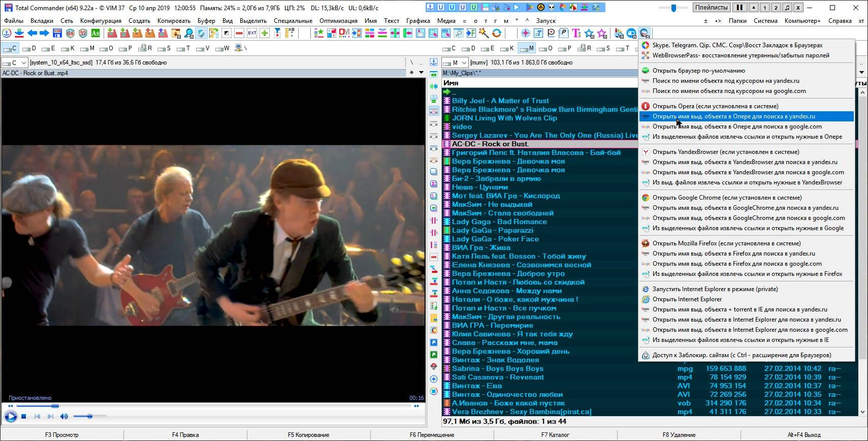
Task: Open the browser globe toolbar dropdown
Action: [645, 34]
